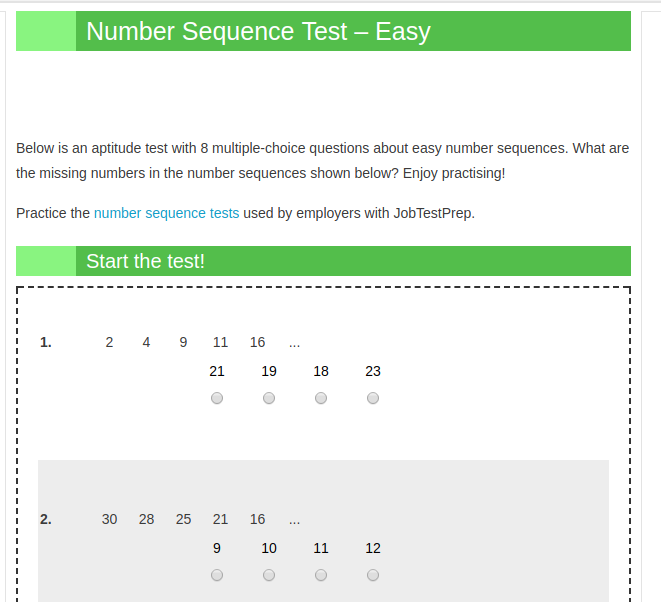
Task: Choose the radio button below 19 in question 1
Action: point(269,398)
